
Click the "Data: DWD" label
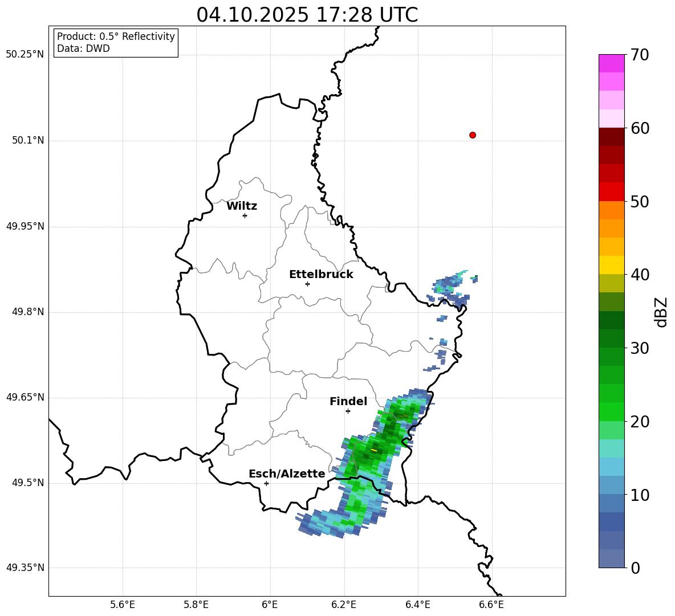click(83, 48)
